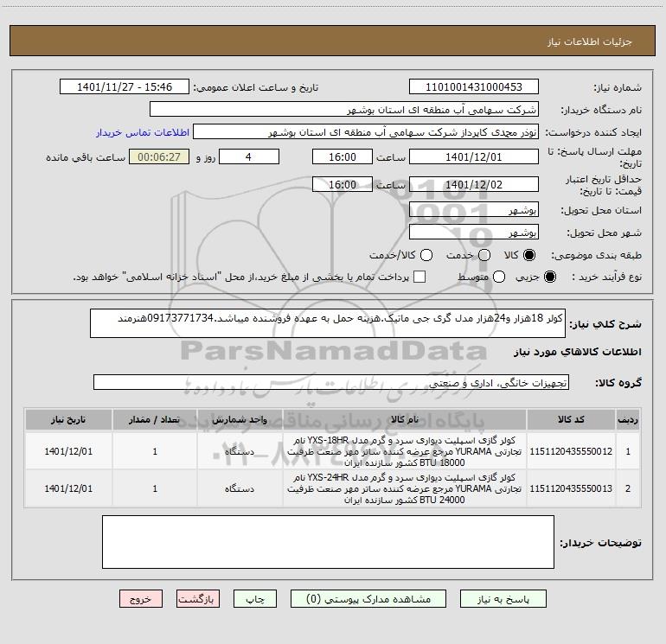666x644 pixels.
Task: Choose the جزیی purchase type radio
Action: [549, 277]
